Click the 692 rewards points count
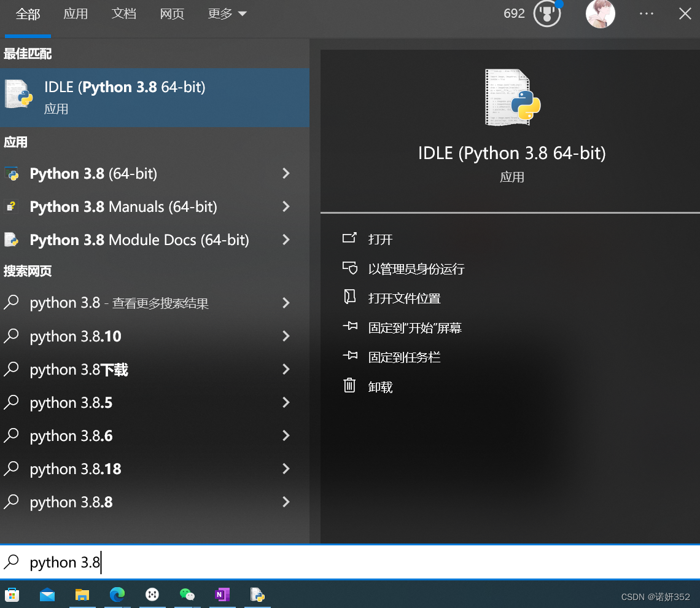The image size is (700, 608). point(514,14)
